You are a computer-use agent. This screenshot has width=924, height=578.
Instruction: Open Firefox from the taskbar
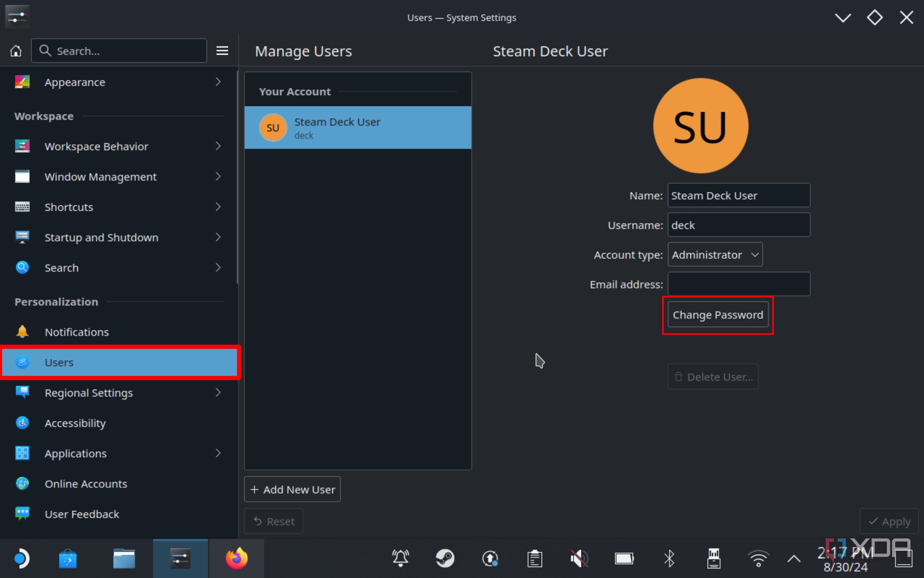(236, 558)
